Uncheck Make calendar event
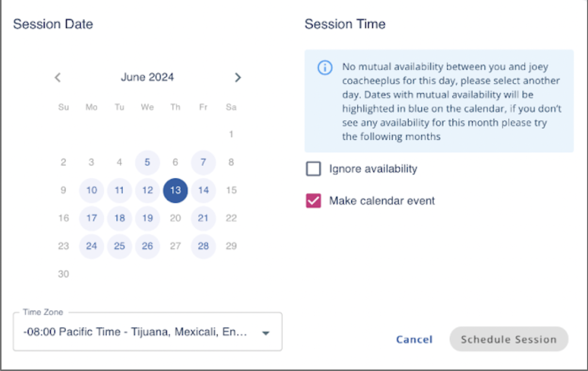Image resolution: width=588 pixels, height=371 pixels. (314, 201)
